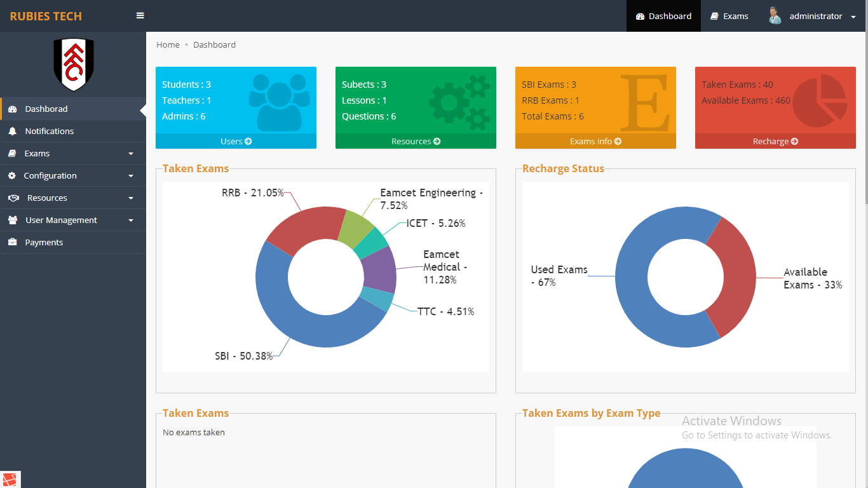
Task: Click the Configuration gear icon
Action: pyautogui.click(x=12, y=176)
